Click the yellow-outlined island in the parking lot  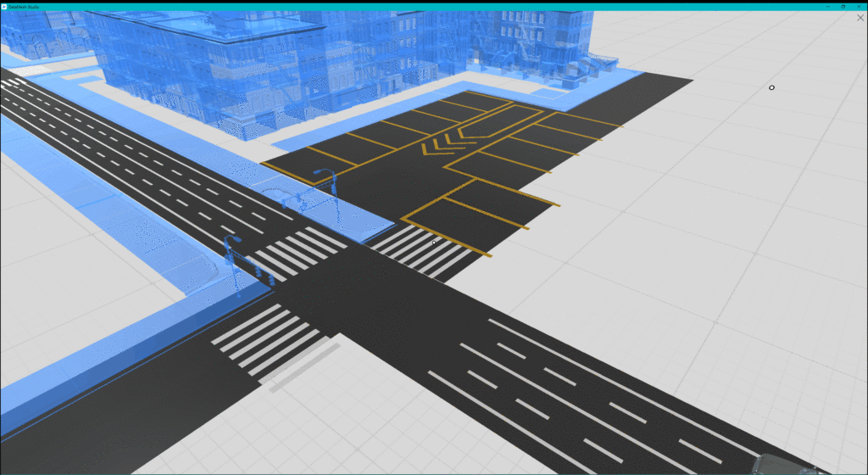(500, 120)
